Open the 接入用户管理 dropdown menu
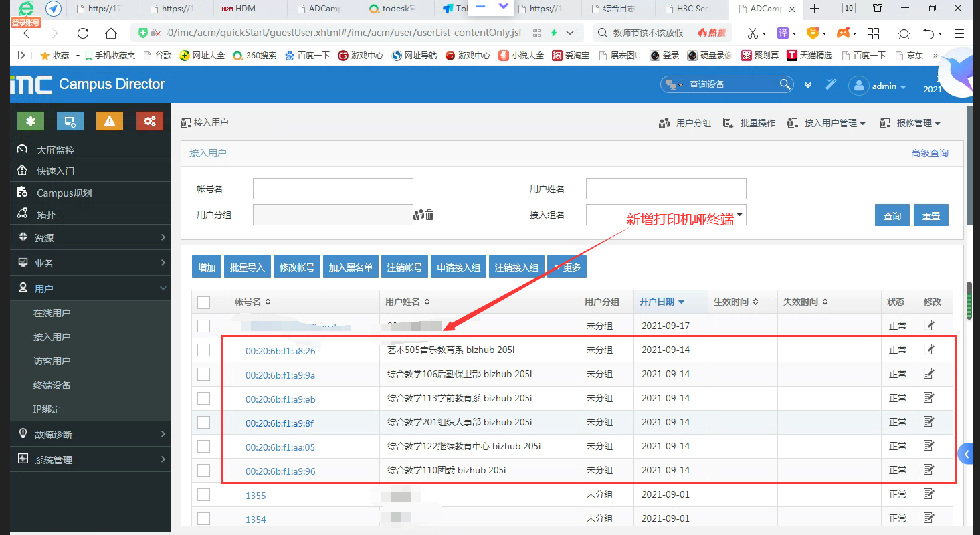This screenshot has height=535, width=980. pyautogui.click(x=826, y=123)
